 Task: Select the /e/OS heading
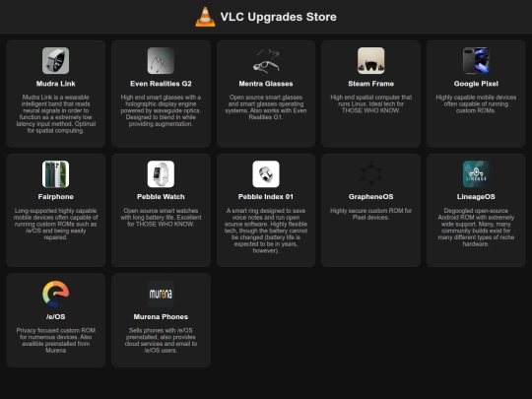[x=55, y=316]
